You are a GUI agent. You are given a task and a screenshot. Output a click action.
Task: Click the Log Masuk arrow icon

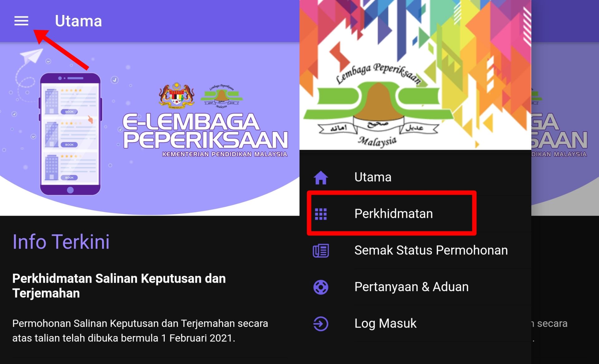(x=321, y=323)
